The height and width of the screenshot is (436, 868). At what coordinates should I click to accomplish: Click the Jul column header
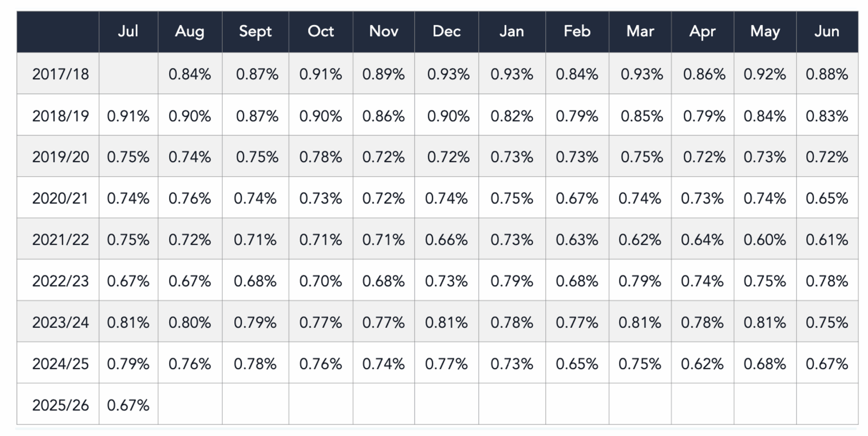click(128, 31)
